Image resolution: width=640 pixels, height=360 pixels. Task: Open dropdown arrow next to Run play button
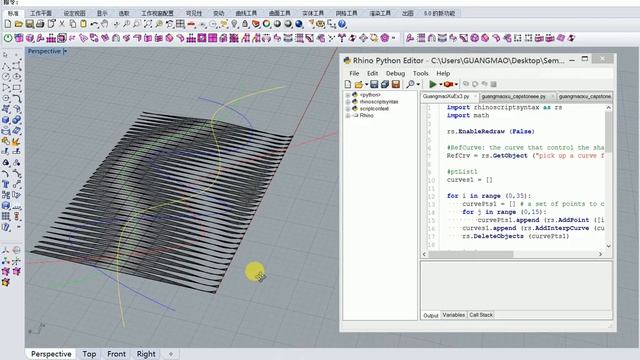coord(440,85)
